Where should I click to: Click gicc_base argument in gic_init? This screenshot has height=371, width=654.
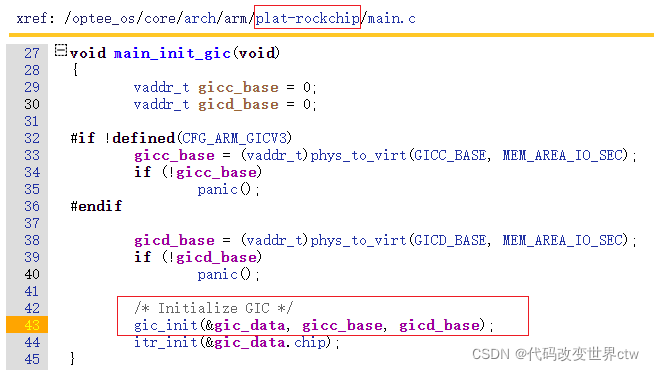pyautogui.click(x=342, y=326)
